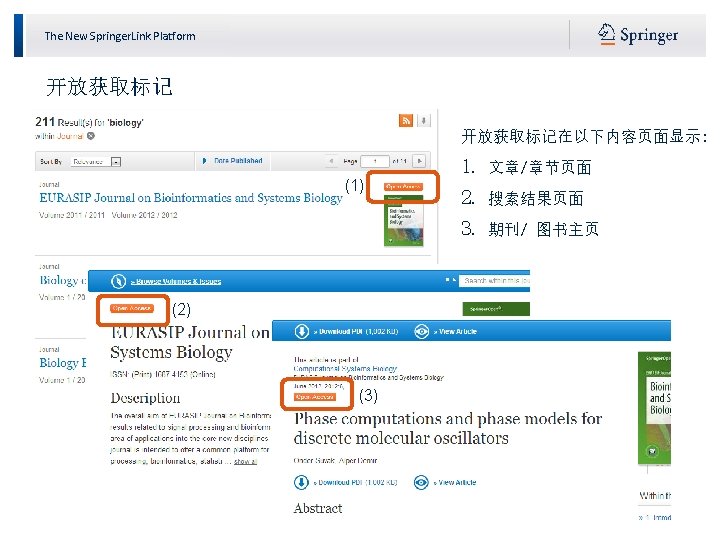This screenshot has width=720, height=540.
Task: Click 'The New SpringerLink Platform' header text
Action: click(120, 36)
